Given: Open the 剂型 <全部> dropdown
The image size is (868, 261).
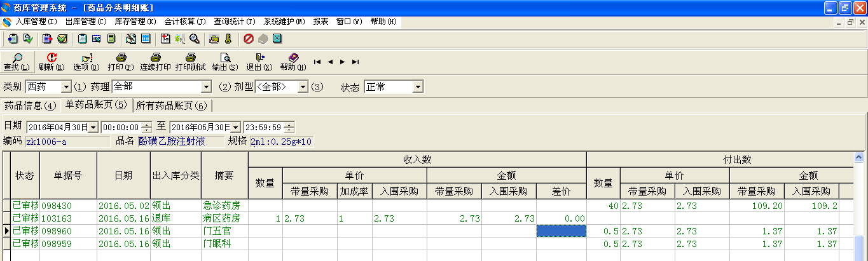Looking at the screenshot, I should coord(303,87).
